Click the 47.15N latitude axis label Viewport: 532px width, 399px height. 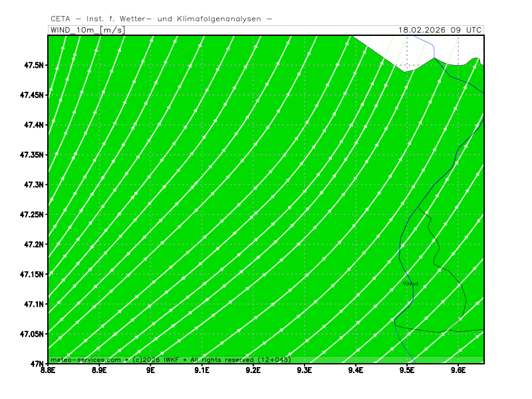click(31, 274)
